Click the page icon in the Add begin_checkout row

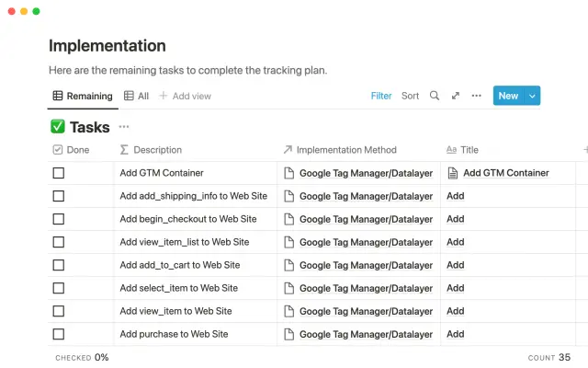288,219
